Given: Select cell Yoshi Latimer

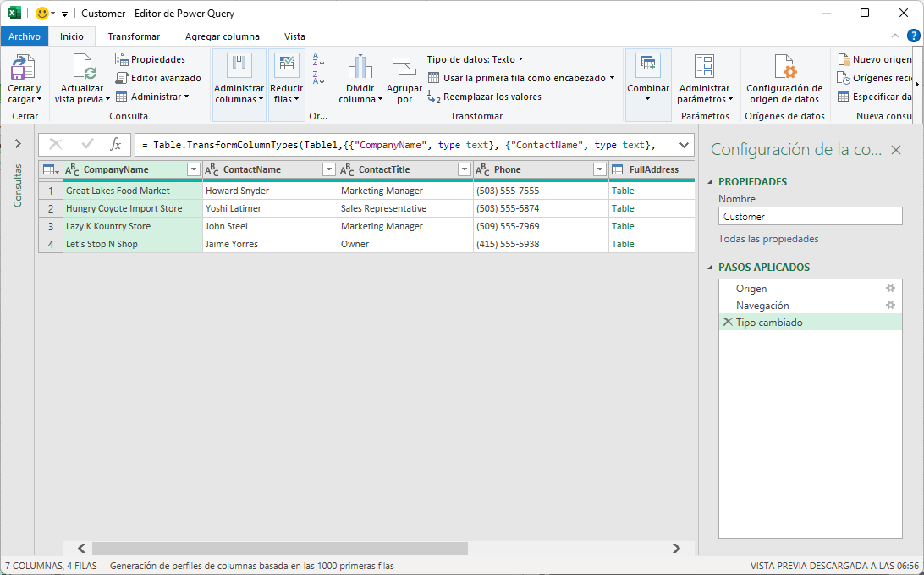Looking at the screenshot, I should pyautogui.click(x=270, y=208).
